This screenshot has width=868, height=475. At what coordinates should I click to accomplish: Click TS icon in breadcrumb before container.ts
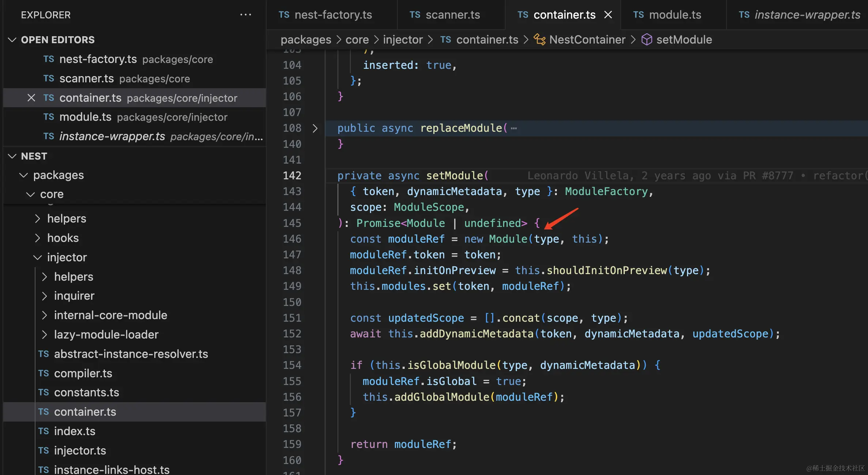tap(446, 40)
